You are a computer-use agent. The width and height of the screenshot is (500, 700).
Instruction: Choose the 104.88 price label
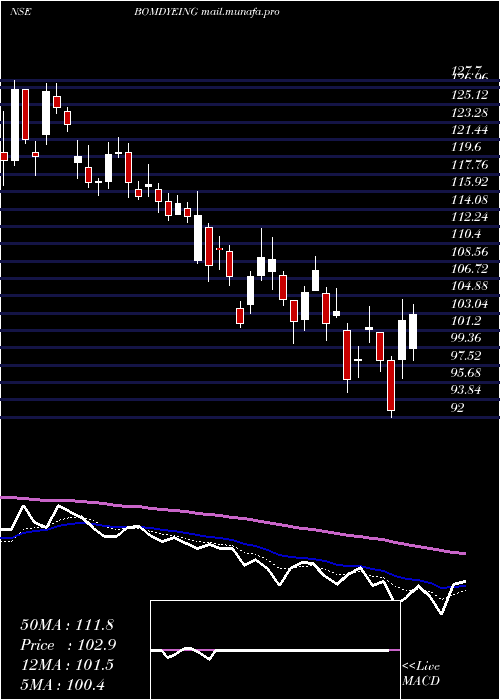click(469, 286)
